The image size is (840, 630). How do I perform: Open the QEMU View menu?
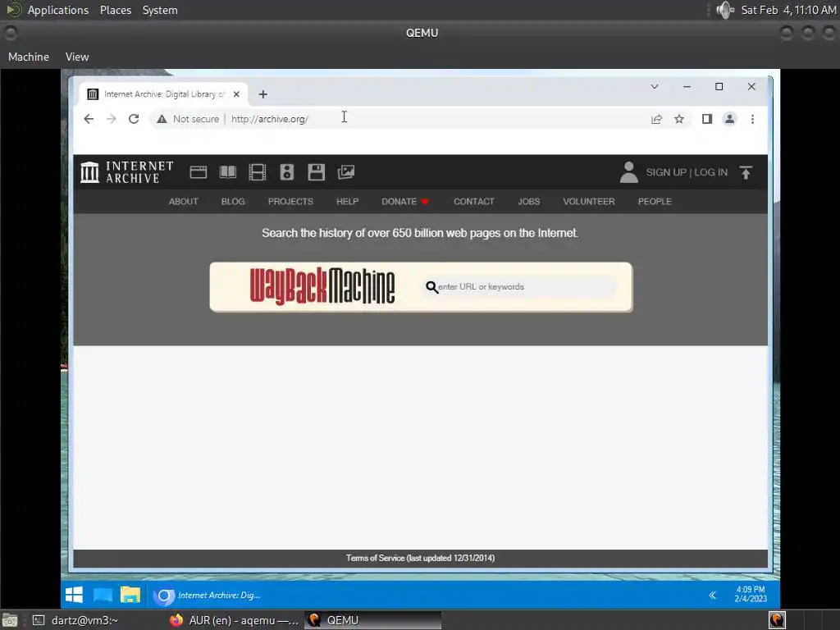coord(77,57)
